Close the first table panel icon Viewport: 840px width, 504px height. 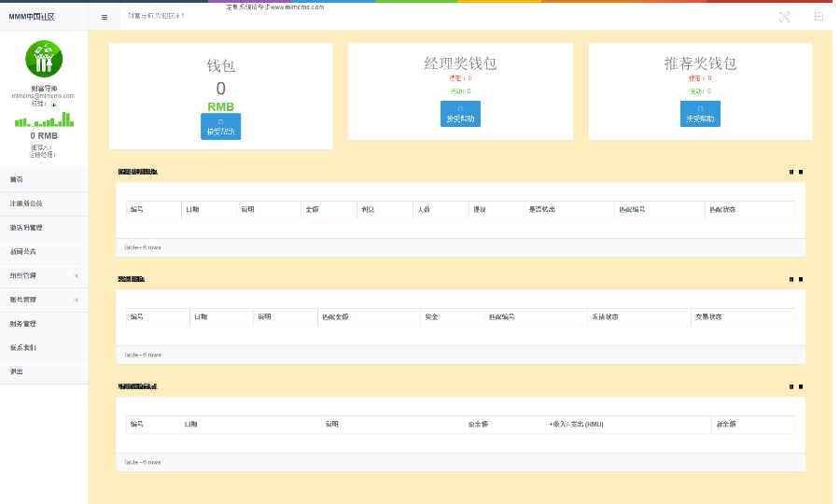click(x=801, y=172)
